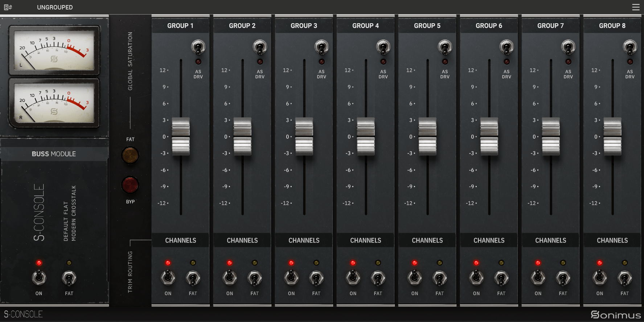Click the vertical S-CONSOLE label in the Buss Module
This screenshot has width=644, height=322.
39,212
